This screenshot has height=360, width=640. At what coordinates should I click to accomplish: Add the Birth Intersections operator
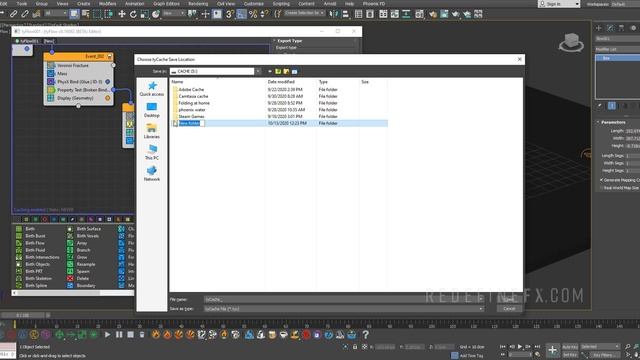pyautogui.click(x=38, y=257)
